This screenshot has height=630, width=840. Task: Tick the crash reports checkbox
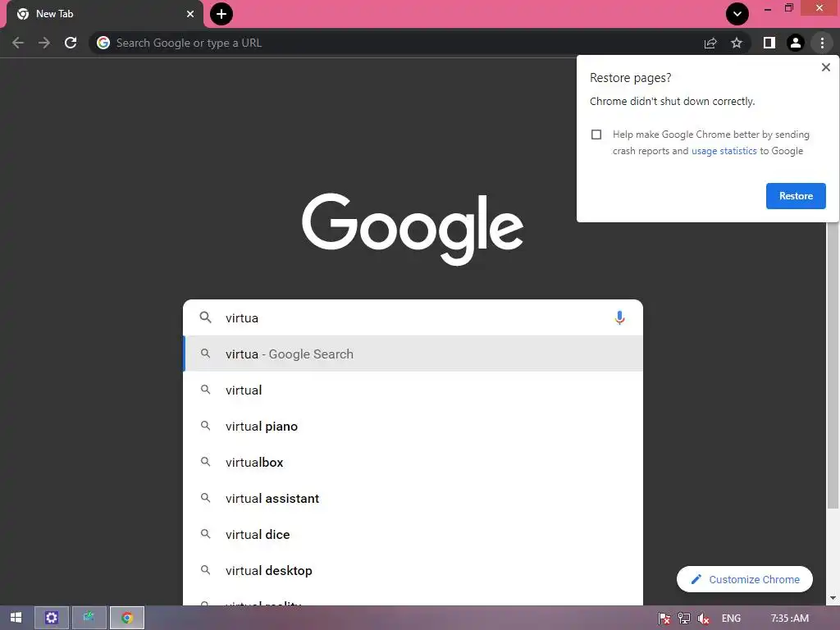(596, 135)
